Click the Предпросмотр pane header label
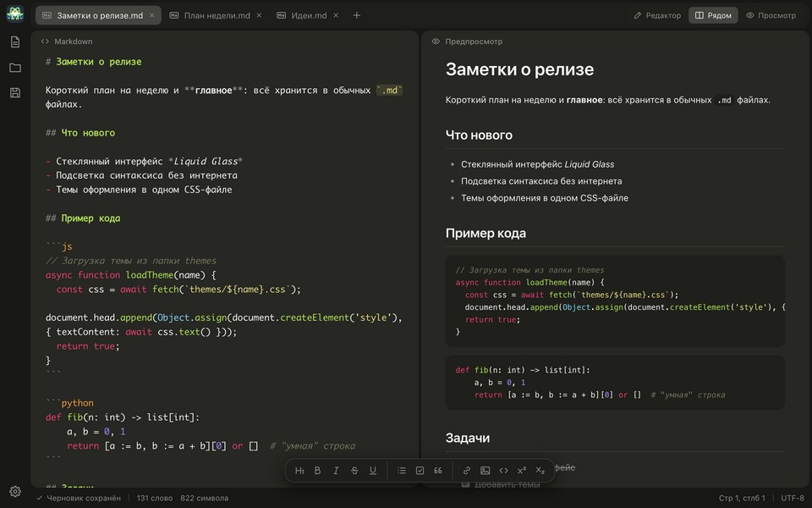 474,41
